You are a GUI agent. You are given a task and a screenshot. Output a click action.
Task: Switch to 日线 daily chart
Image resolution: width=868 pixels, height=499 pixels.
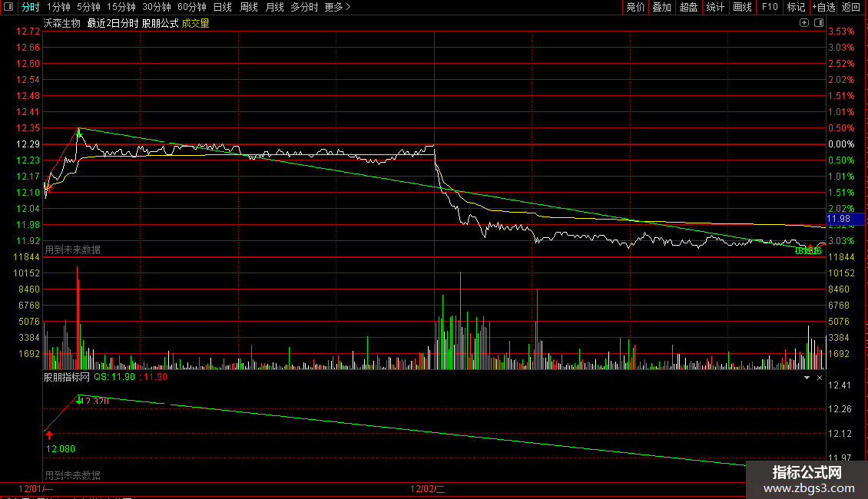pyautogui.click(x=223, y=7)
